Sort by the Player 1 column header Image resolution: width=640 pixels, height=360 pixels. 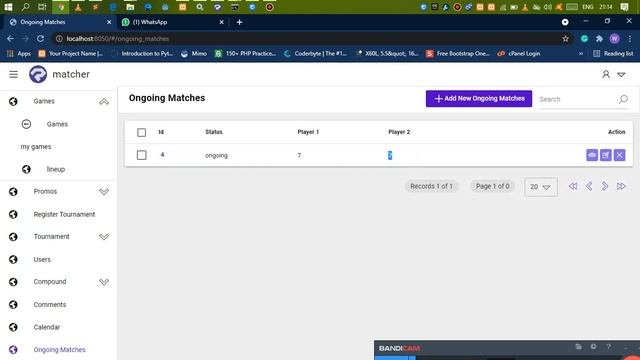308,132
